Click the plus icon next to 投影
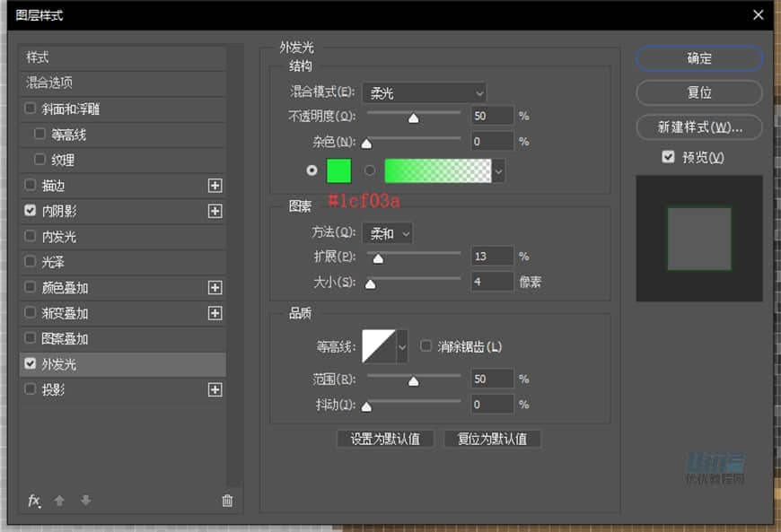The height and width of the screenshot is (532, 781). point(215,389)
